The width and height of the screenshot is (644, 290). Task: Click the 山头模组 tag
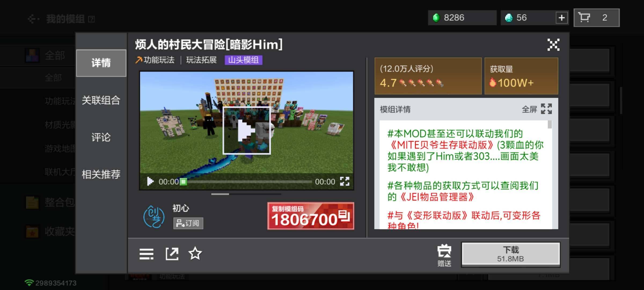243,60
